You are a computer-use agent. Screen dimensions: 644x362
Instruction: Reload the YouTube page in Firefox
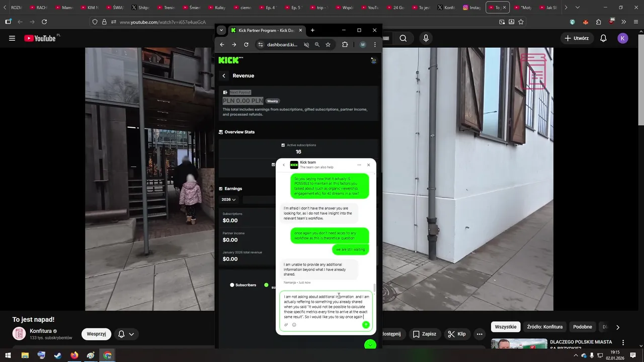pyautogui.click(x=44, y=22)
